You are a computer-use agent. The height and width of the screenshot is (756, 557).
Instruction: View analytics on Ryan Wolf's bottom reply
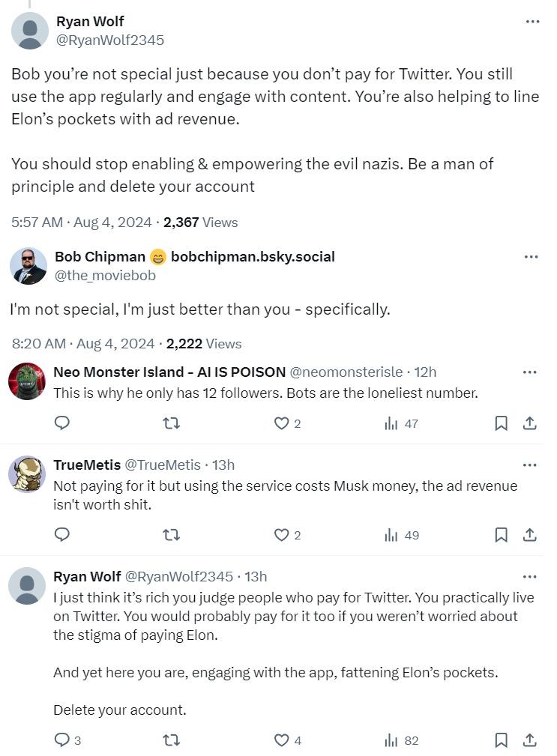(x=402, y=740)
